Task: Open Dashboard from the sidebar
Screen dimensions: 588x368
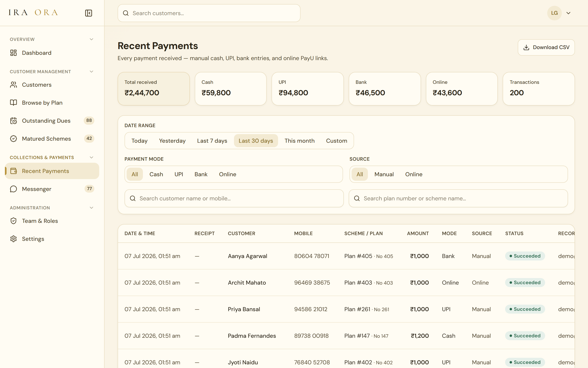Action: click(52, 53)
